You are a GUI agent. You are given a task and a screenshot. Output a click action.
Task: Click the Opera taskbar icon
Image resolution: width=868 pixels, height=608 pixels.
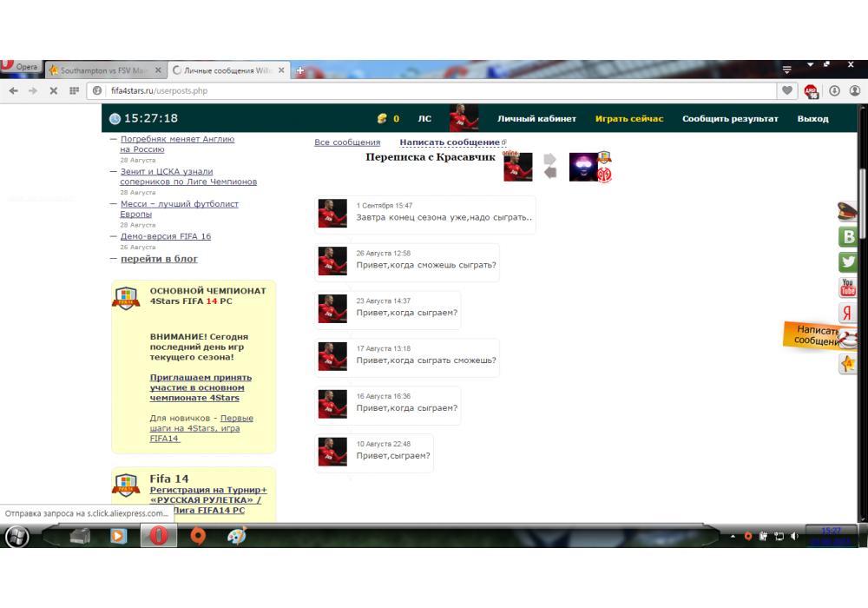[x=159, y=536]
